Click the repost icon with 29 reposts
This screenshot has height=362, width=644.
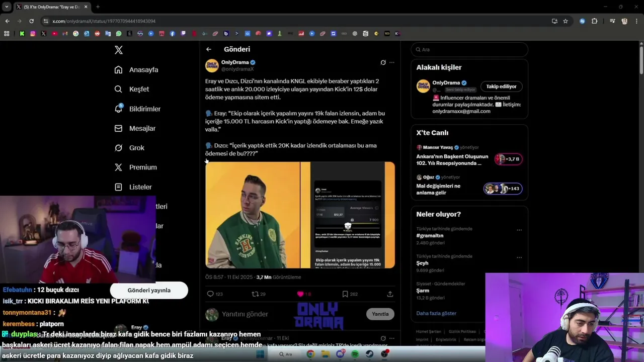pos(255,294)
